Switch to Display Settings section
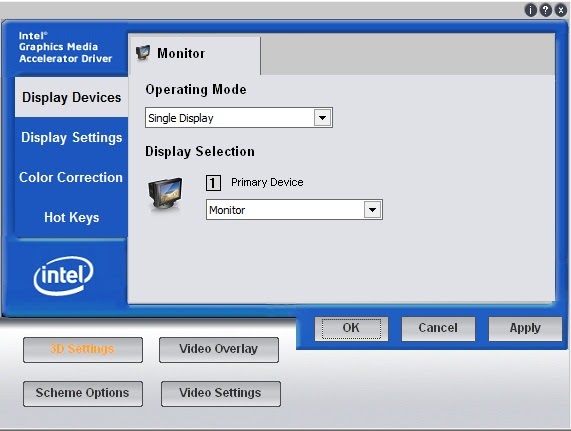The width and height of the screenshot is (571, 431). coord(71,137)
